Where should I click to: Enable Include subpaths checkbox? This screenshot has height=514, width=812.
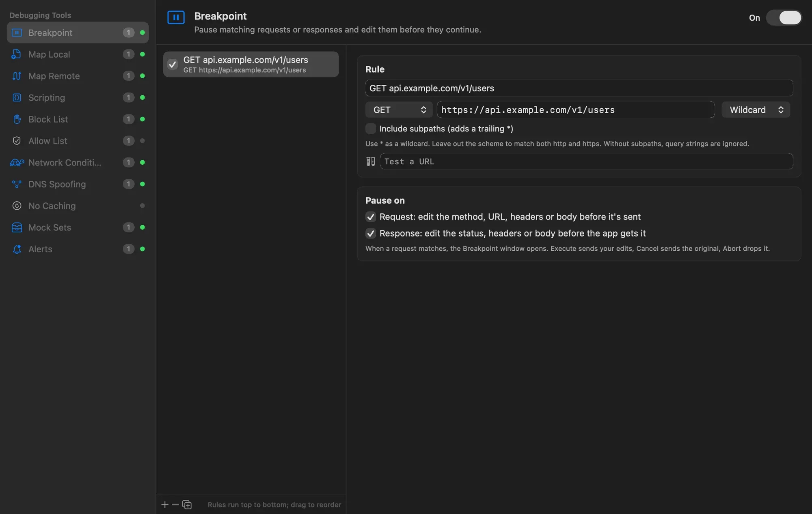(x=371, y=129)
